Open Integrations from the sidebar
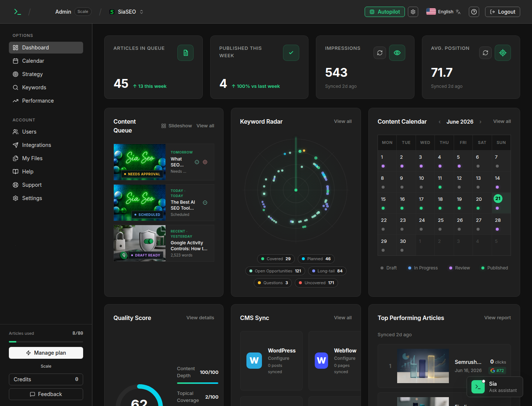Viewport: 532px width, 406px height. (46, 145)
